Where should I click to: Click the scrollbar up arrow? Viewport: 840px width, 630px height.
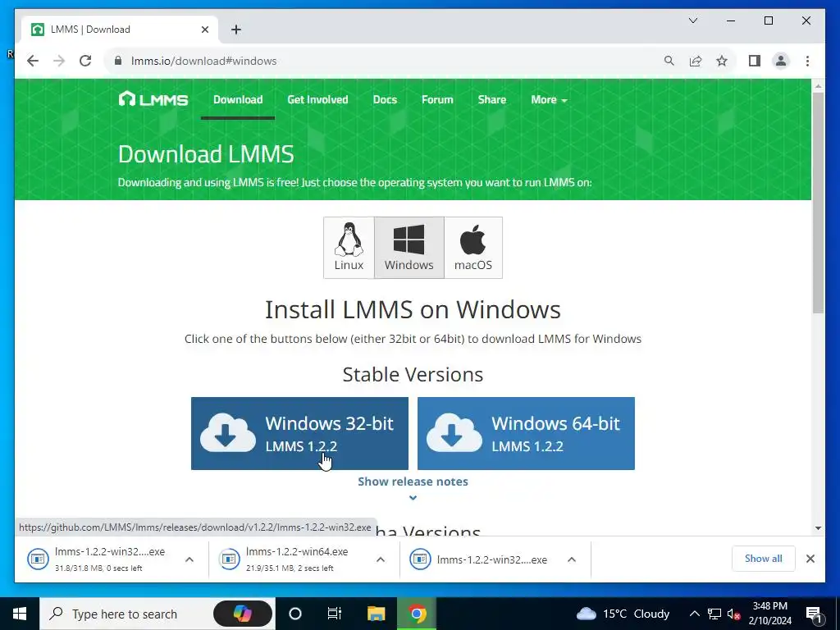(818, 85)
